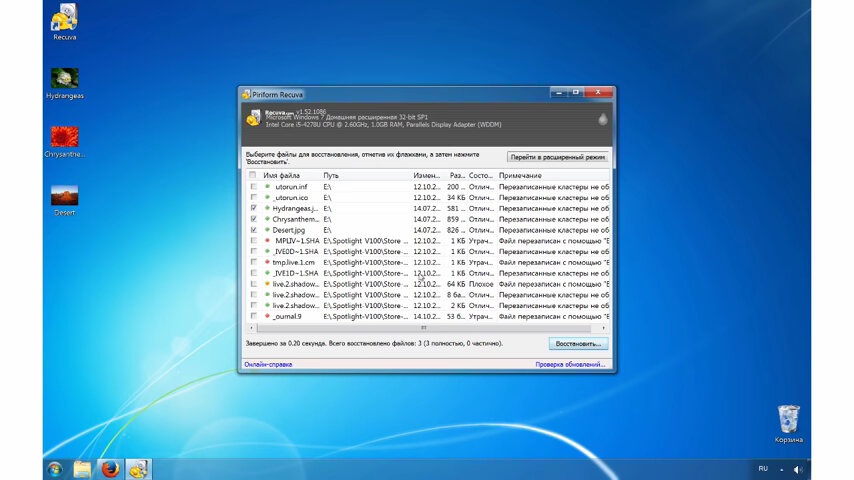Toggle the select-all checkbox in header
The image size is (854, 480).
coord(253,175)
